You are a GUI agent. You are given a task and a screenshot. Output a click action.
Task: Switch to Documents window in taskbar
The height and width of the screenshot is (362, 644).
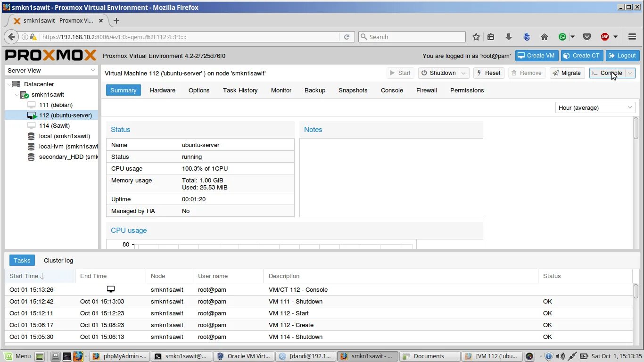pos(429,356)
